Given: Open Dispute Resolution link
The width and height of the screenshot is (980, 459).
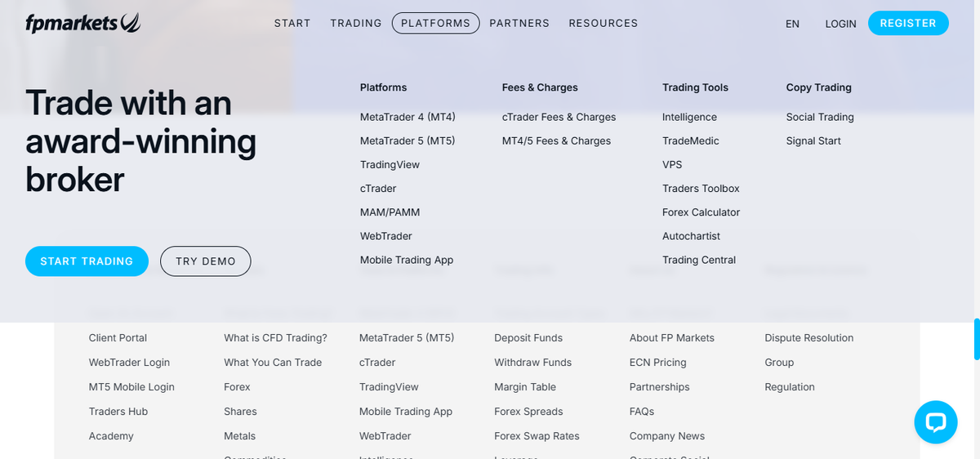Looking at the screenshot, I should pyautogui.click(x=808, y=337).
